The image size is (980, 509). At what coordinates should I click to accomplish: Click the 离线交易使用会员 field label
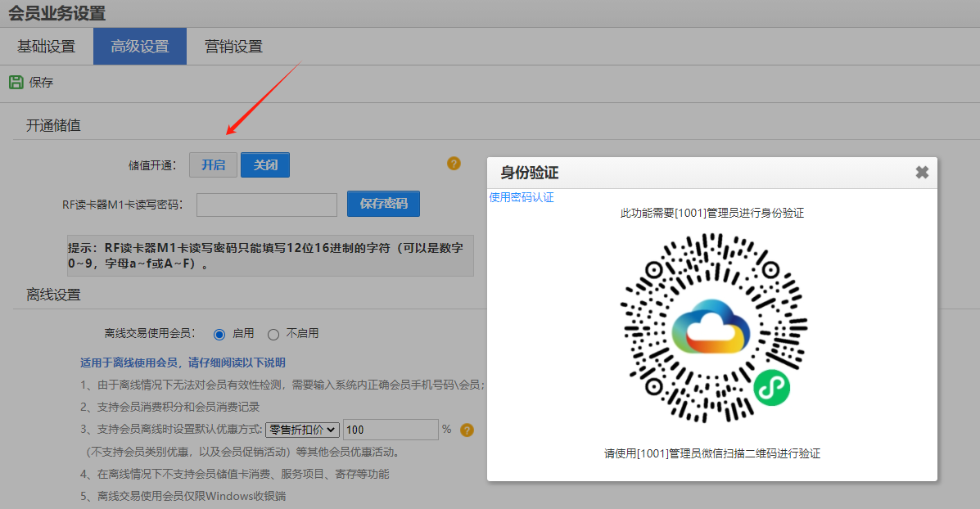pyautogui.click(x=150, y=334)
